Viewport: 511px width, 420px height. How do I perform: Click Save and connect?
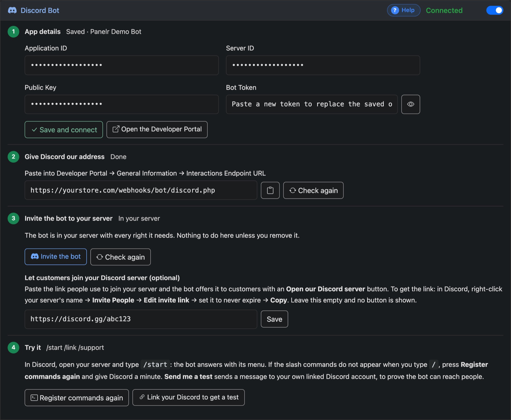[x=64, y=130]
